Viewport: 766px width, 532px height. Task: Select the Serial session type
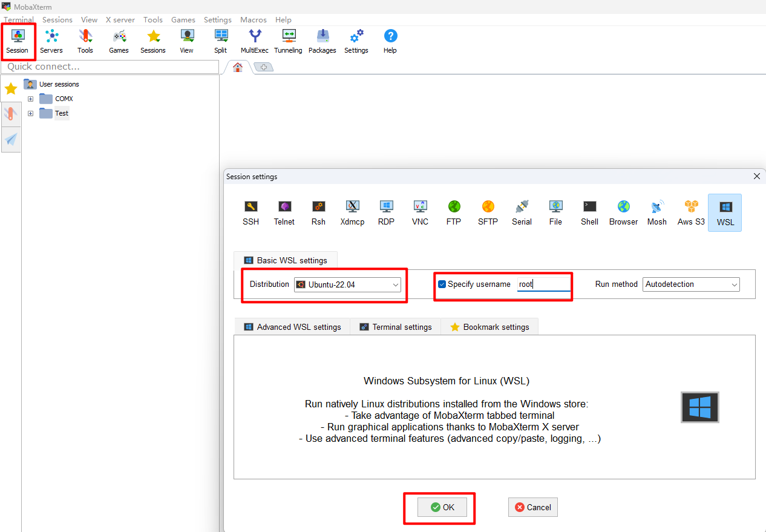pyautogui.click(x=522, y=213)
